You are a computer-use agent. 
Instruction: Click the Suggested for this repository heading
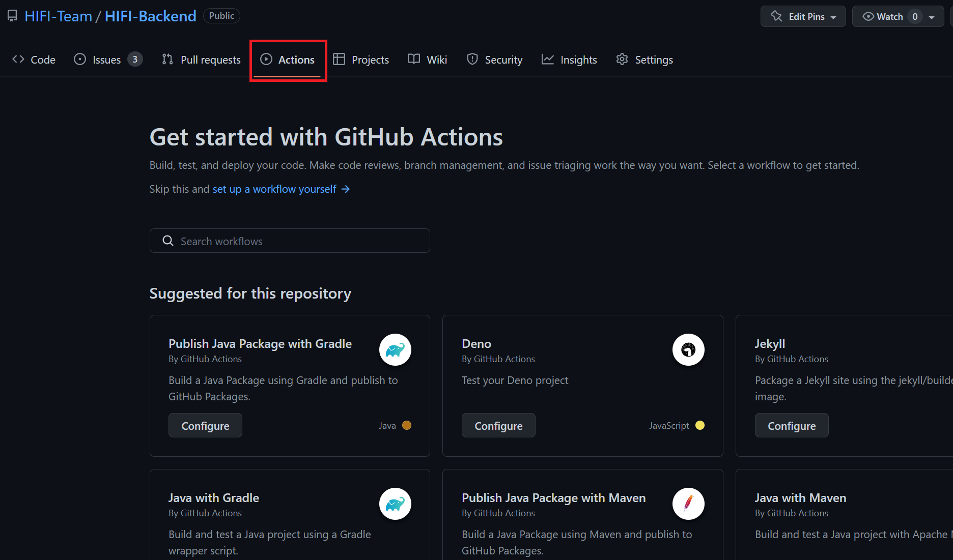(250, 293)
